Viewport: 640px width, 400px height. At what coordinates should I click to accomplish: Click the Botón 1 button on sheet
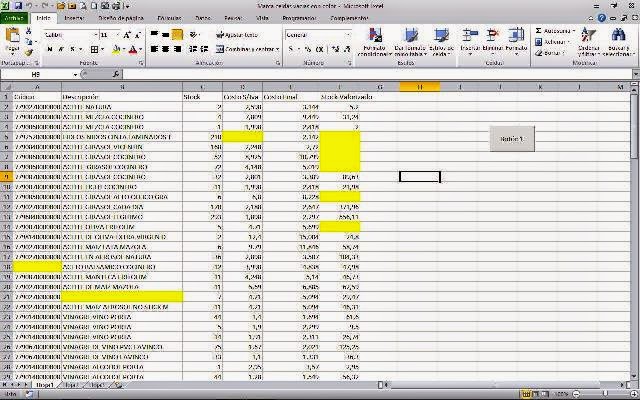pos(510,139)
